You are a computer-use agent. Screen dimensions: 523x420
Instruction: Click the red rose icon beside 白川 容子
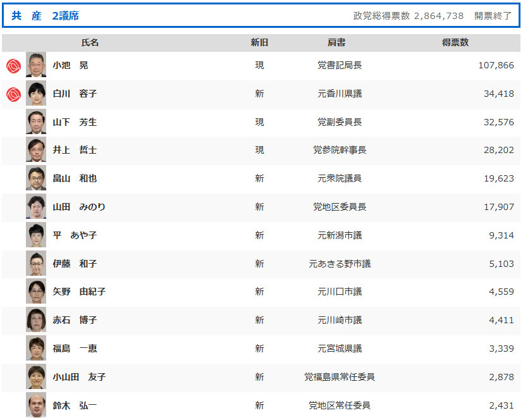pos(14,94)
